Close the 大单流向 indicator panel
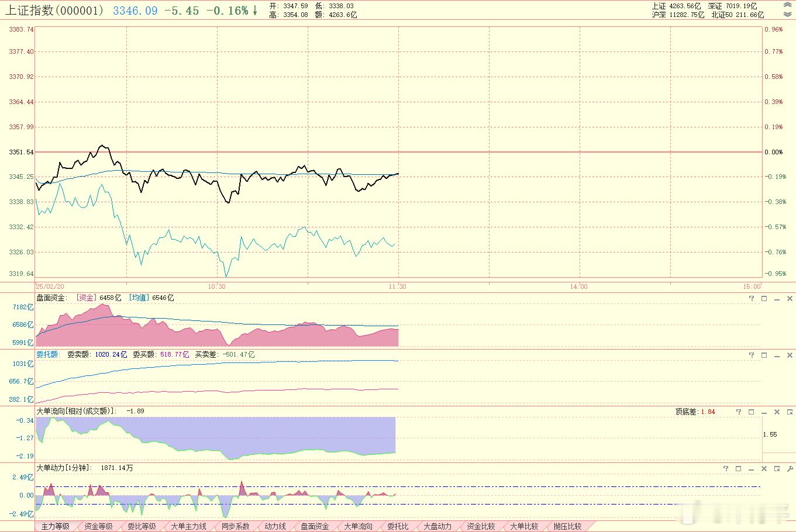 pyautogui.click(x=777, y=412)
